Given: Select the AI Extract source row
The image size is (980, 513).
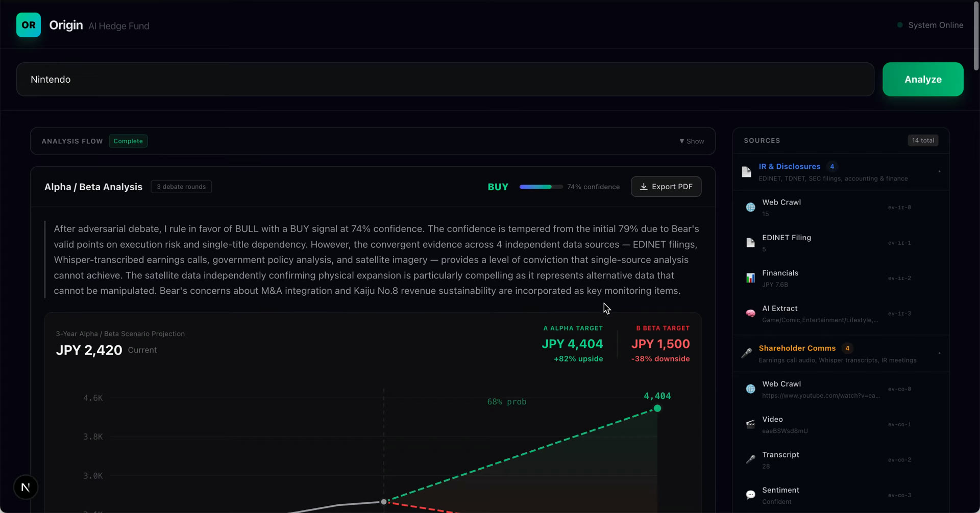Looking at the screenshot, I should click(x=841, y=314).
